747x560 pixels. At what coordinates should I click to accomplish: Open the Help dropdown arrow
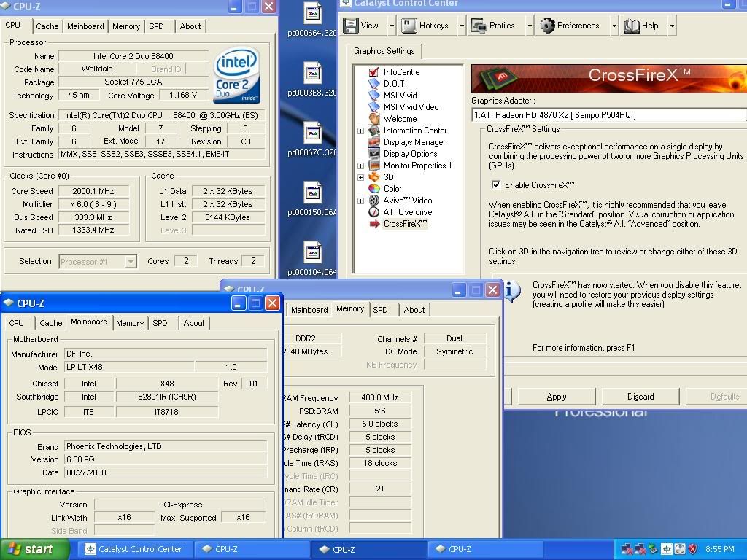[672, 26]
